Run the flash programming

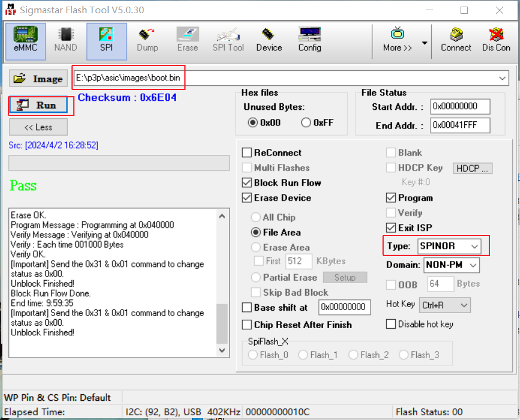[38, 105]
